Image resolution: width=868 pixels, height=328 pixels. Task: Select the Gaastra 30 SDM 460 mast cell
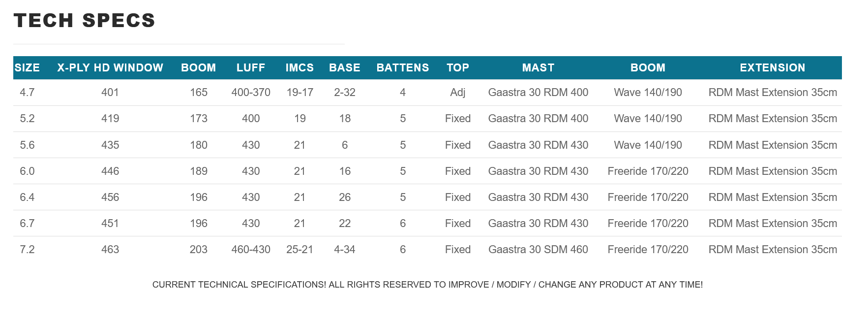[538, 250]
